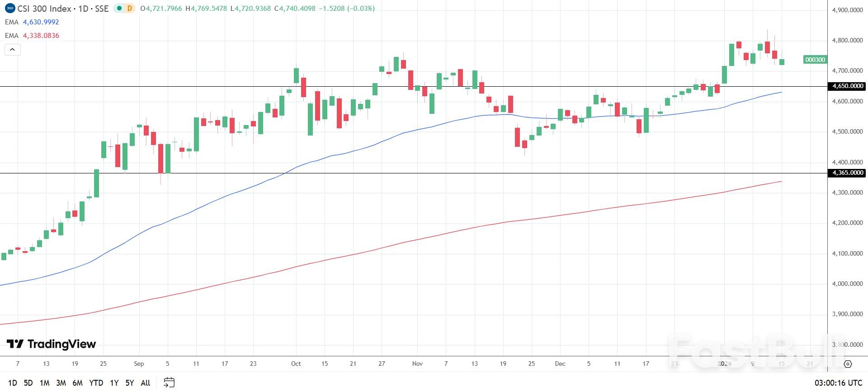
Task: Click the TradingView logo
Action: (x=52, y=344)
